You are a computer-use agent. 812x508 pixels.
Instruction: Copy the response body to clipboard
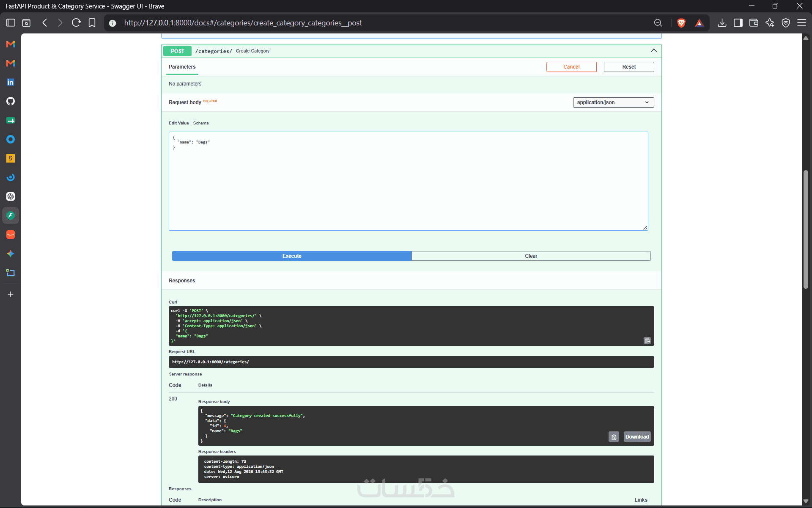pos(614,437)
